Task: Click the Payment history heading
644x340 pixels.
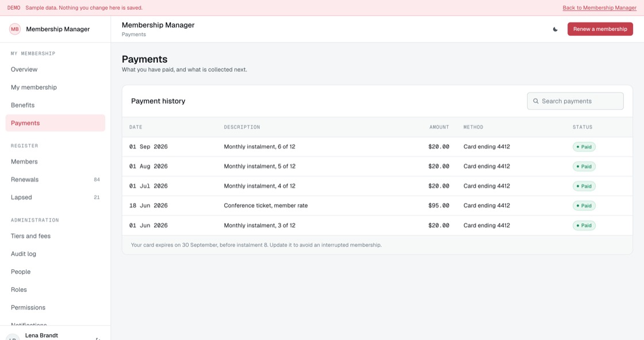Action: point(158,101)
